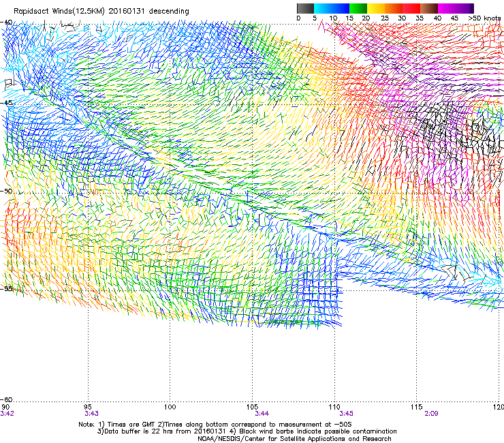Viewport: 504px width, 443px height.
Task: Click the purple '3:45' pass time
Action: (x=346, y=414)
